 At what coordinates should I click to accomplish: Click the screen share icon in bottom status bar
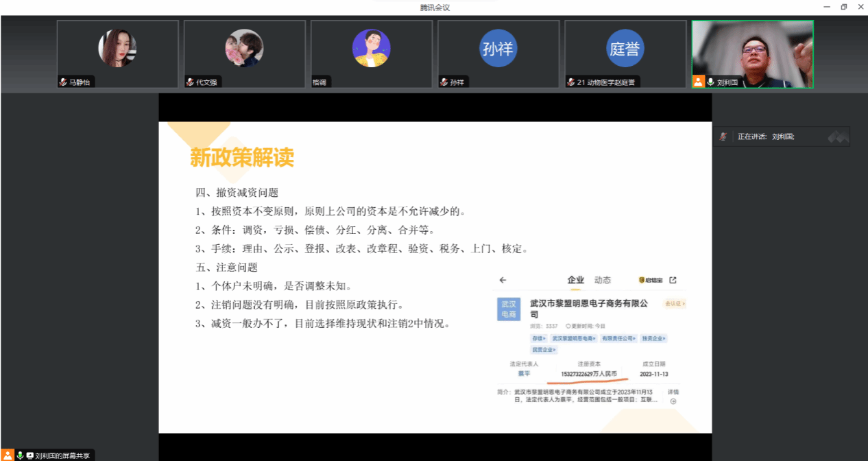30,456
